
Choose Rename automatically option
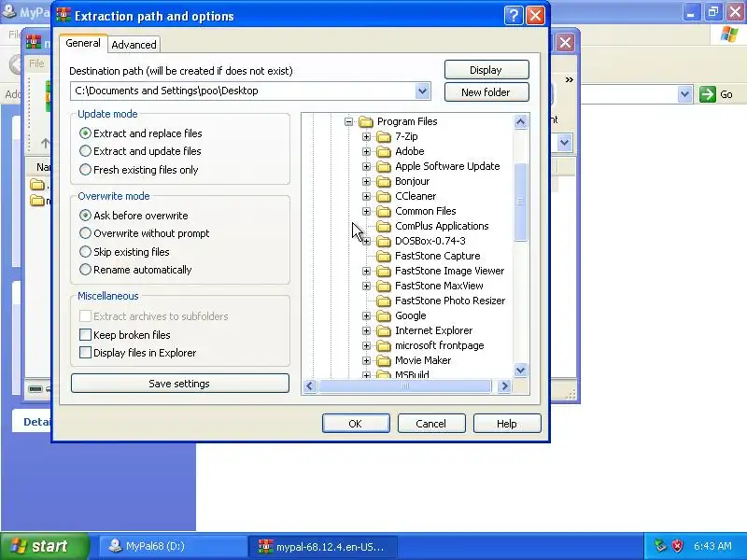(x=135, y=270)
